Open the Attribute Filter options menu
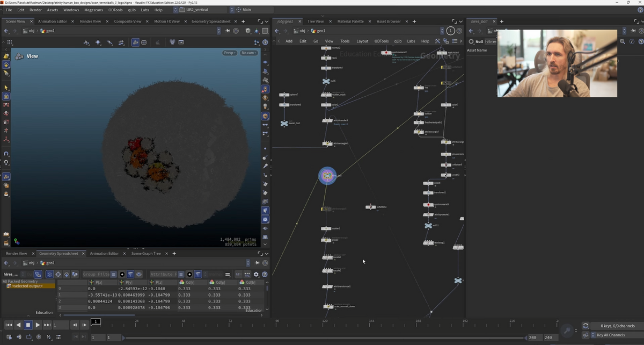644x345 pixels. click(181, 275)
